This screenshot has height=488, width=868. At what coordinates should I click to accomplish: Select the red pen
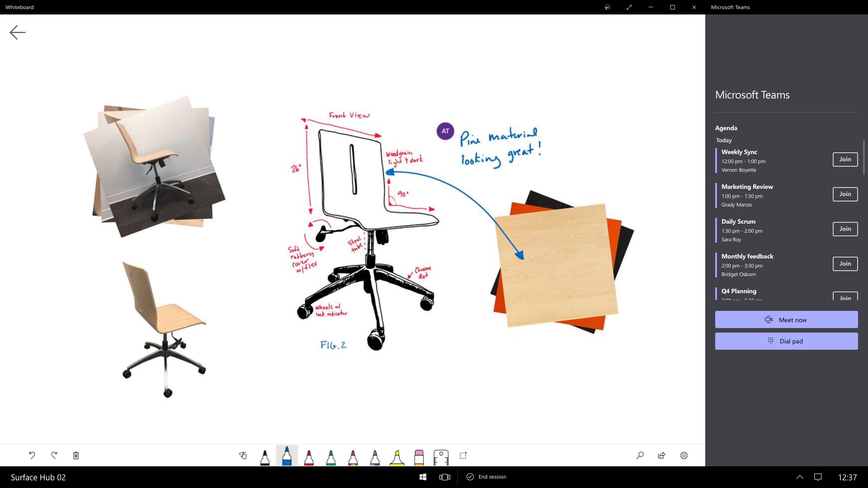point(309,456)
